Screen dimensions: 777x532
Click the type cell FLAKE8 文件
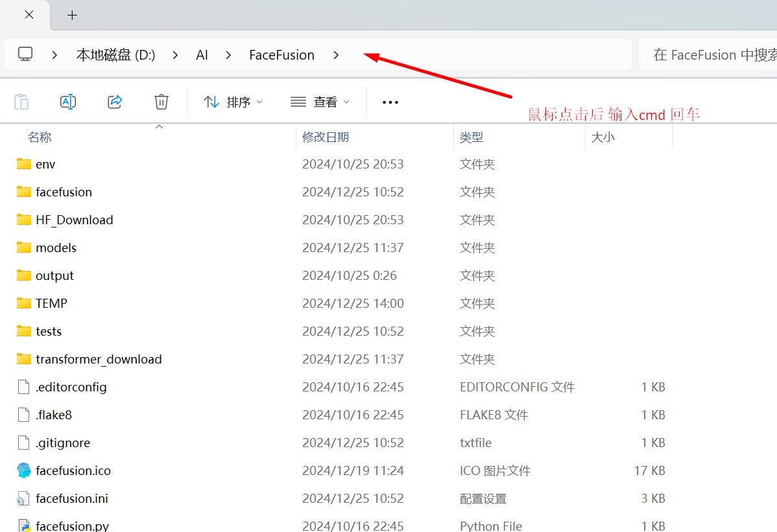494,415
